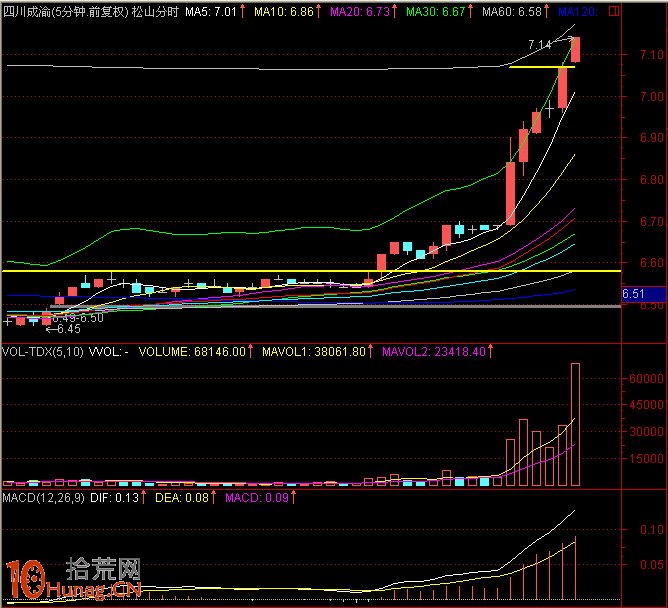The width and height of the screenshot is (668, 608).
Task: Click the 0.05 MACD axis label
Action: tap(652, 565)
